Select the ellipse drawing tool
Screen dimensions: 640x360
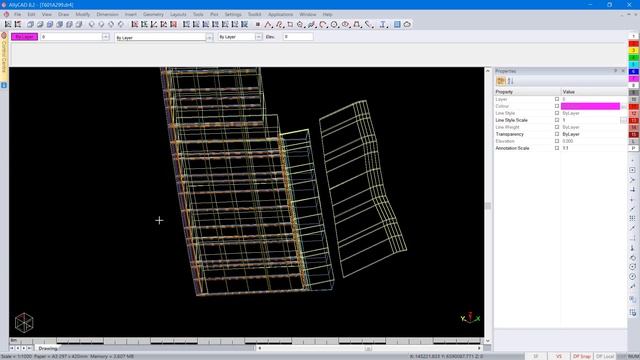coord(346,24)
